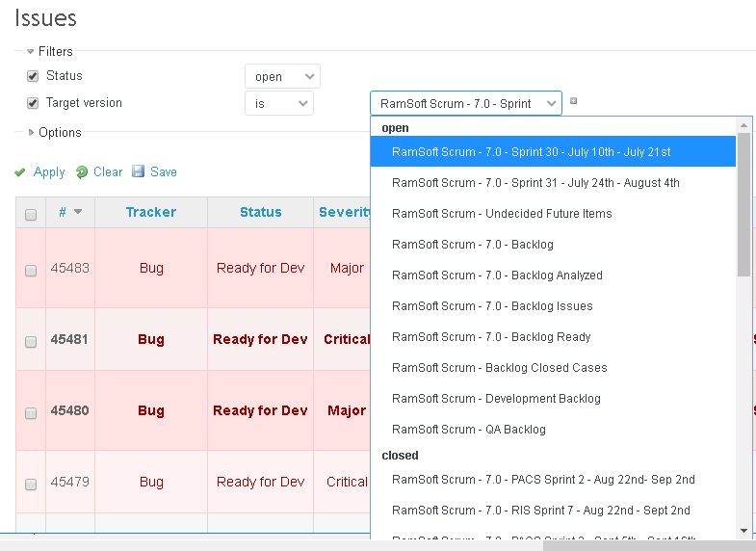Sort by # column header
Image resolution: width=756 pixels, height=551 pixels.
click(63, 212)
